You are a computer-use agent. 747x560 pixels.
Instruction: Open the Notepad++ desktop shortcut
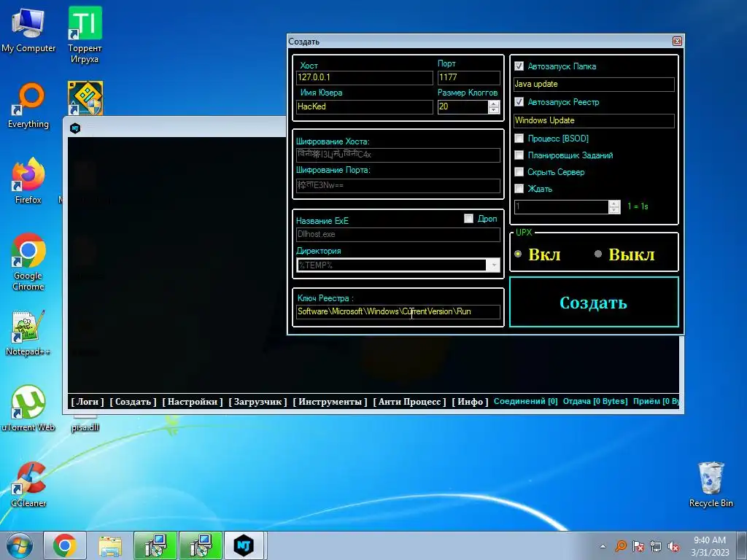(28, 333)
